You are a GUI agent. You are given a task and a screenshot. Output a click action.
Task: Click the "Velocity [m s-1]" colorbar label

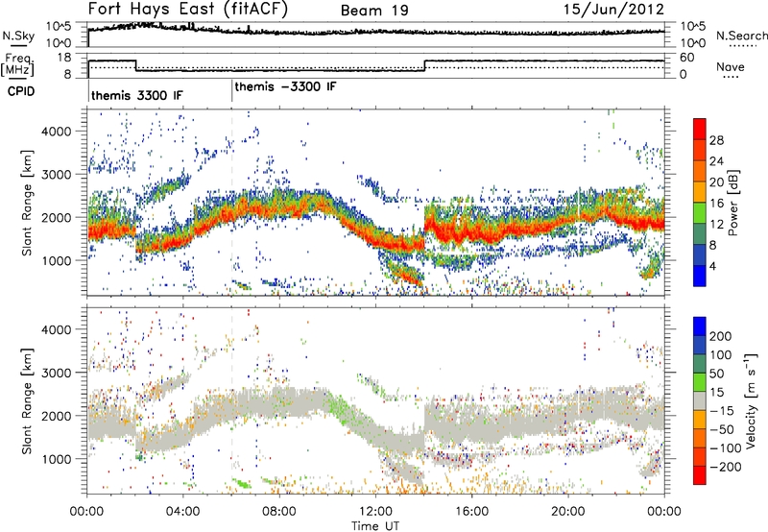(x=751, y=400)
